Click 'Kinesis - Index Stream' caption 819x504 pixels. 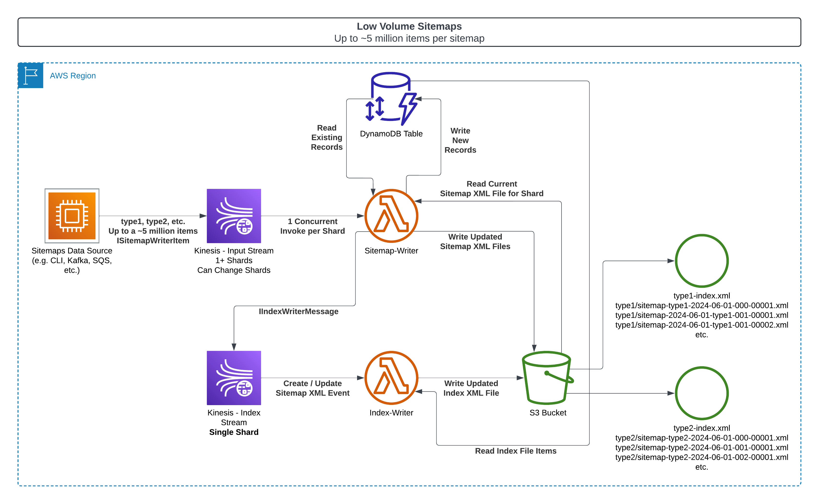coord(234,418)
